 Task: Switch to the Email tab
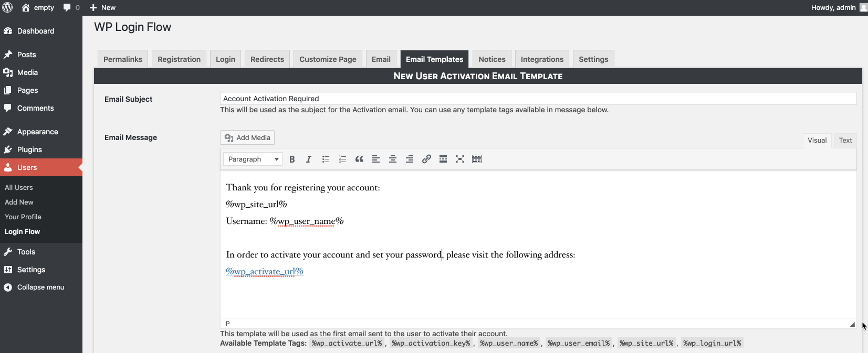coord(381,59)
